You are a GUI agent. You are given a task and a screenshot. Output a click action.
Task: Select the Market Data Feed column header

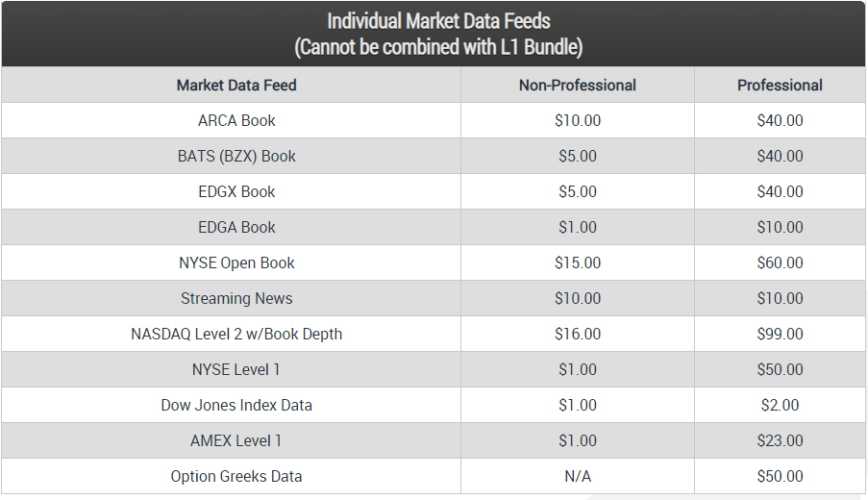[236, 86]
